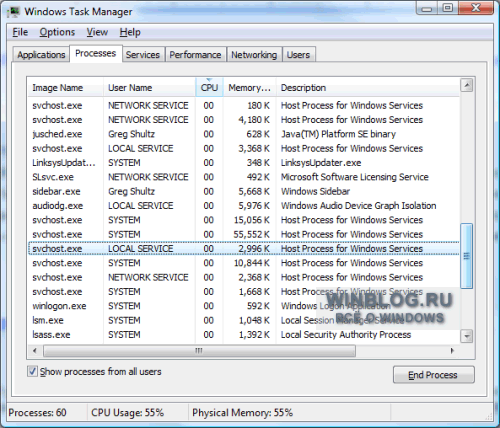Click End Process button
The height and width of the screenshot is (428, 500).
(434, 375)
